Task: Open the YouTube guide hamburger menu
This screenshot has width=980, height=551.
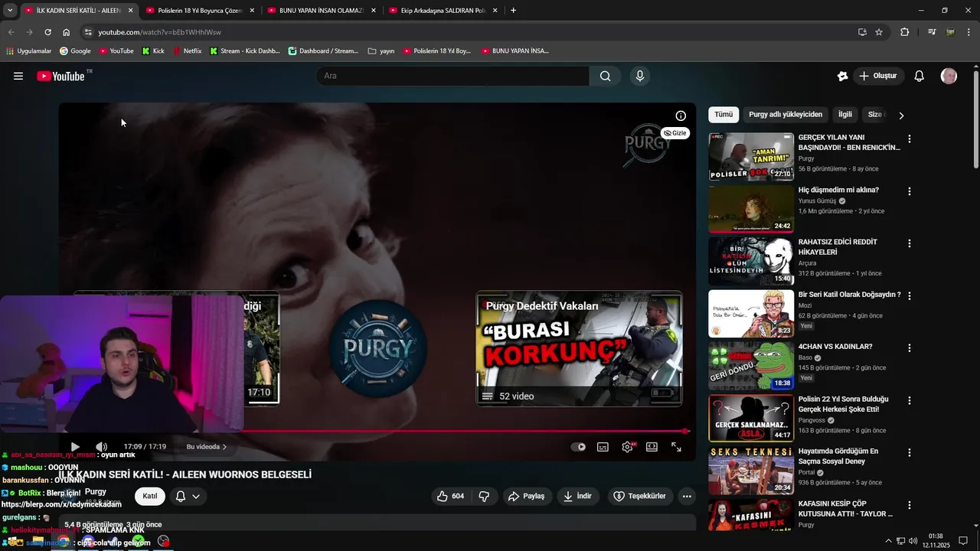Action: click(18, 76)
